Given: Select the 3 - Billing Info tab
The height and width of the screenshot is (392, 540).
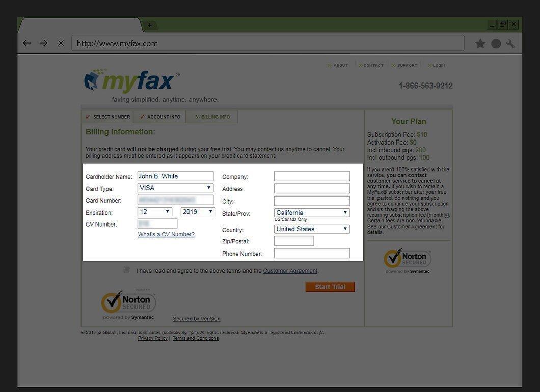Looking at the screenshot, I should (x=212, y=117).
